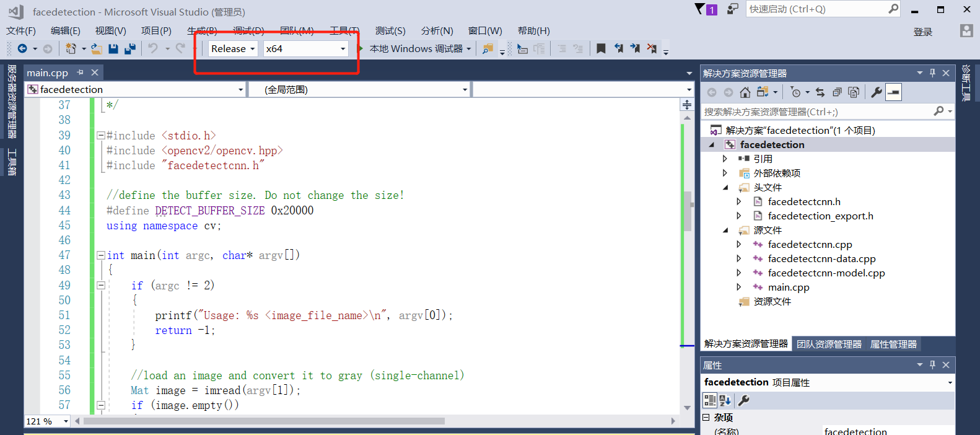The width and height of the screenshot is (980, 435).
Task: Click the Redo arrow icon
Action: (x=180, y=48)
